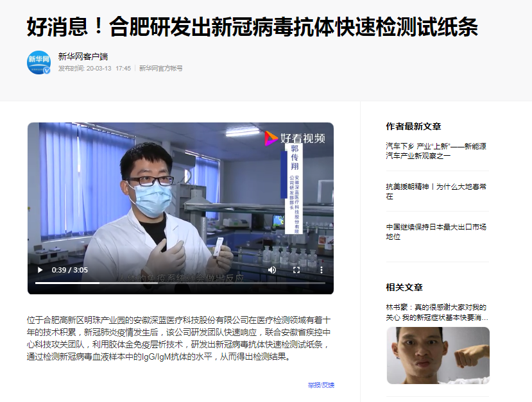Click the 作者最新文章 section heading
Viewport: 532px width, 402px height.
point(413,126)
